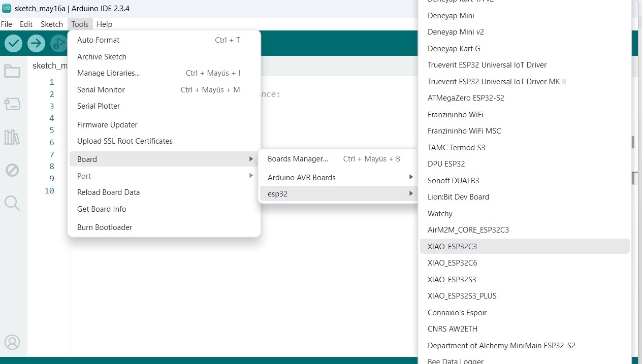Expand Arduino AVR Boards submenu
The width and height of the screenshot is (642, 364).
(338, 178)
